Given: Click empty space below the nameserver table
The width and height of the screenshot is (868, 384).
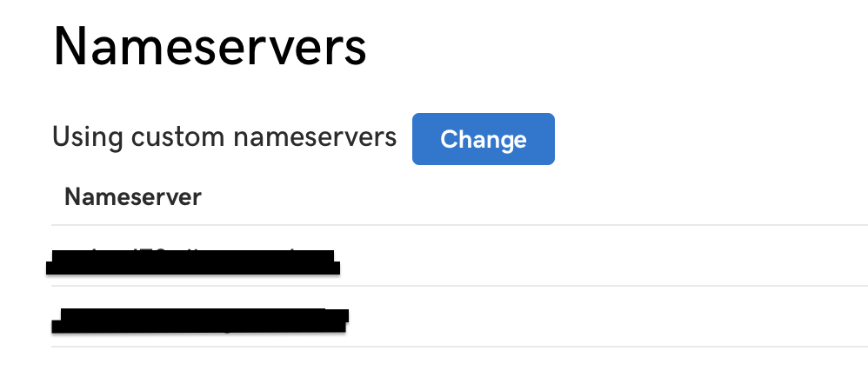Looking at the screenshot, I should 459,367.
